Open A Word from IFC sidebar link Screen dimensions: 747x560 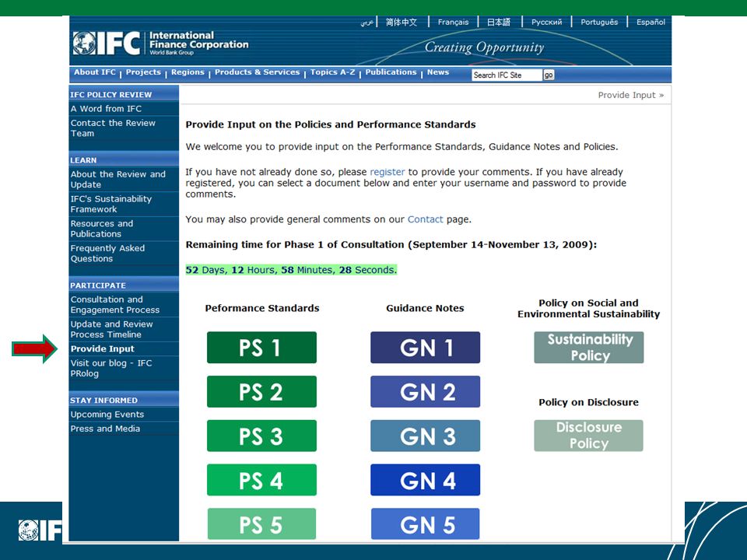point(106,109)
